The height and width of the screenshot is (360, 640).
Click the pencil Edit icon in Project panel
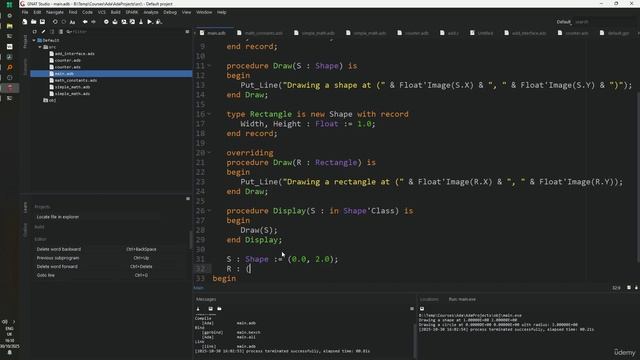tap(43, 31)
